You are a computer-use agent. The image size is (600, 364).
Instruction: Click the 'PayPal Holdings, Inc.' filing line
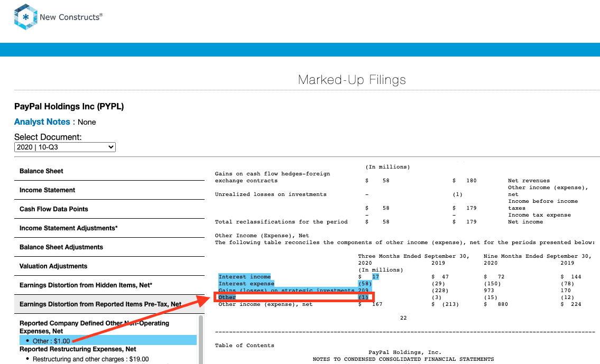405,352
